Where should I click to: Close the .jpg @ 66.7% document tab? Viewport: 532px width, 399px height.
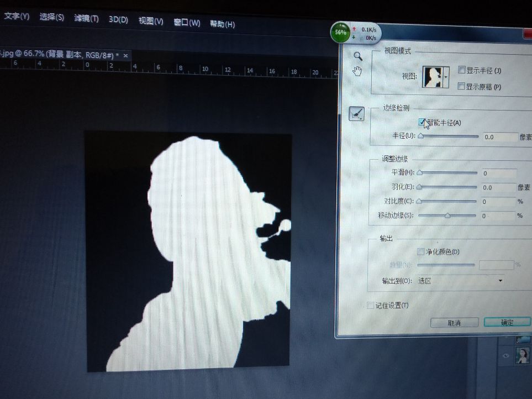point(125,56)
